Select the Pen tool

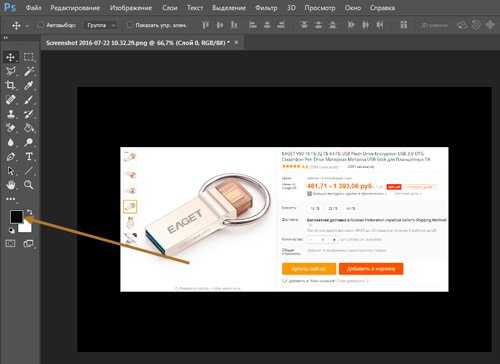11,157
